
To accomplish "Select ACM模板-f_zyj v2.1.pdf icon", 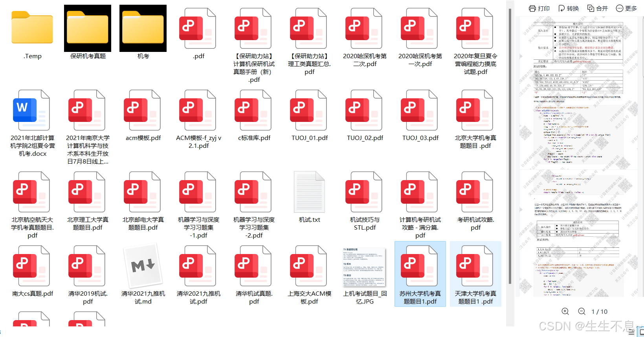I will [198, 110].
